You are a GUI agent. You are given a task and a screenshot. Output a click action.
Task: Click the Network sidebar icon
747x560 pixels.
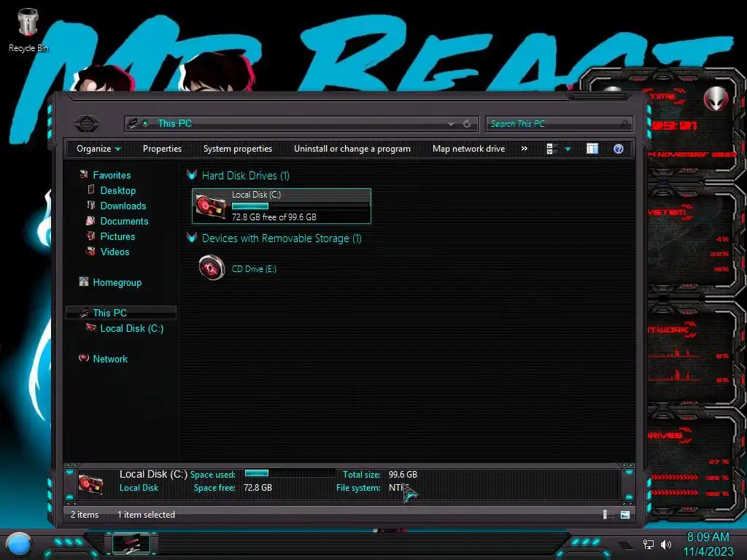point(84,358)
